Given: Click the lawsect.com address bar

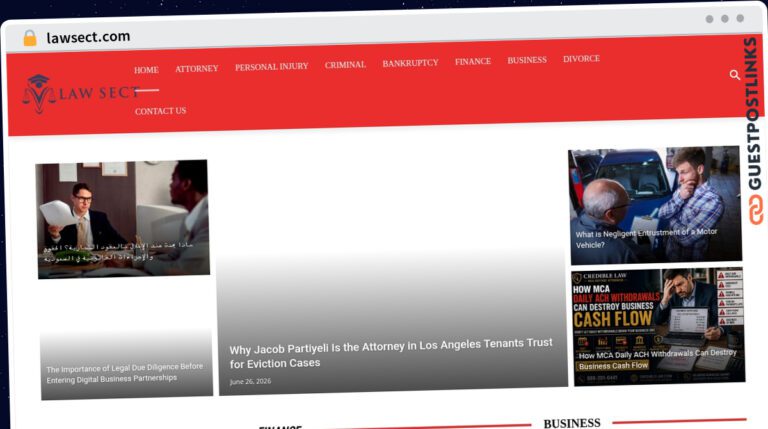Looking at the screenshot, I should [x=88, y=37].
